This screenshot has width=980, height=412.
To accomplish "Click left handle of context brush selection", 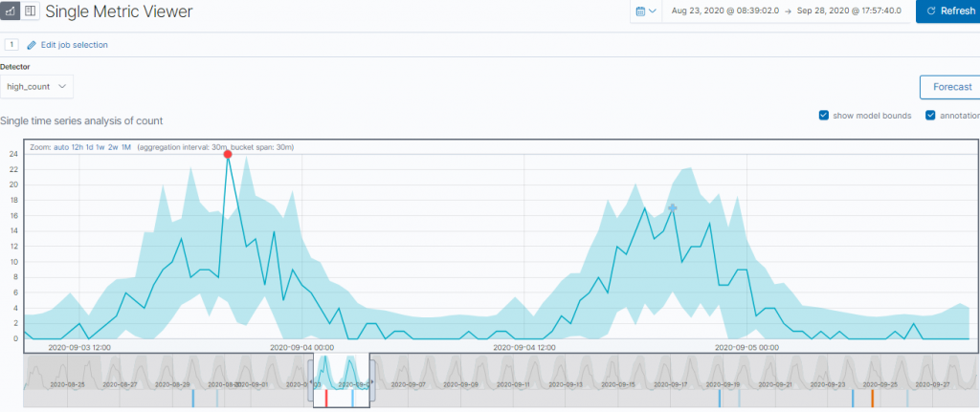I will 311,382.
